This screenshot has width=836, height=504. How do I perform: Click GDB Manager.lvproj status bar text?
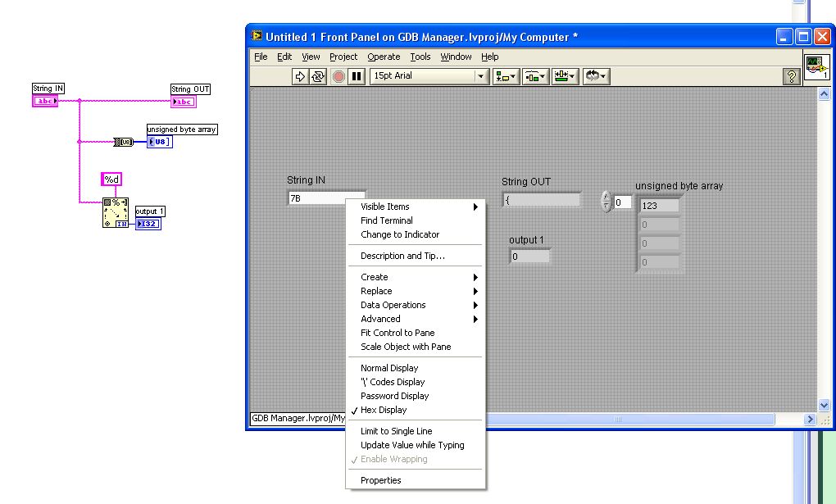298,418
